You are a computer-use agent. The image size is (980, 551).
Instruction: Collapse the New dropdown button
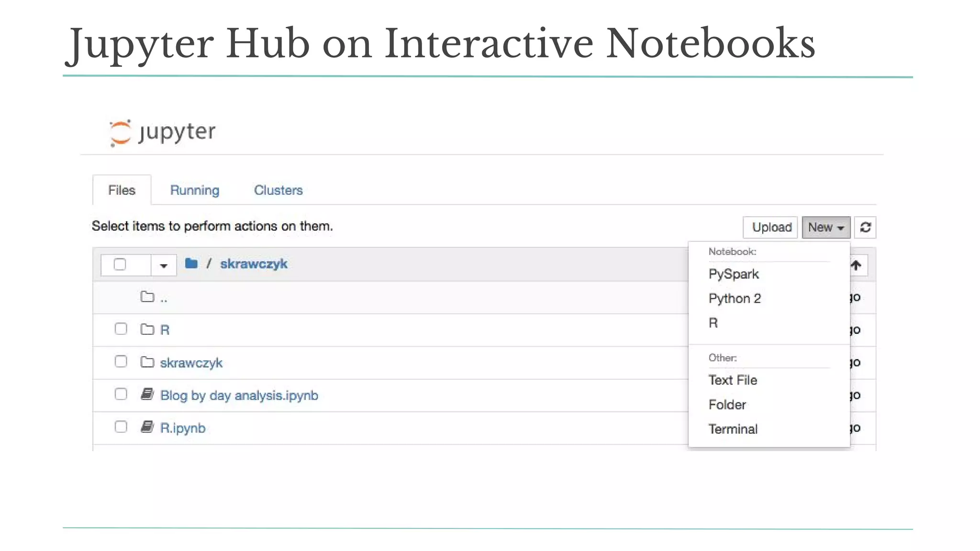(826, 227)
